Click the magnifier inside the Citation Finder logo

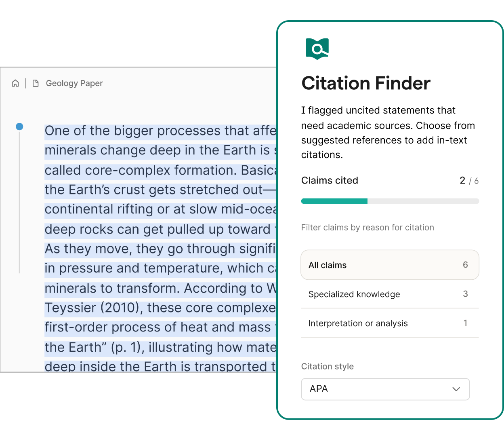click(318, 50)
